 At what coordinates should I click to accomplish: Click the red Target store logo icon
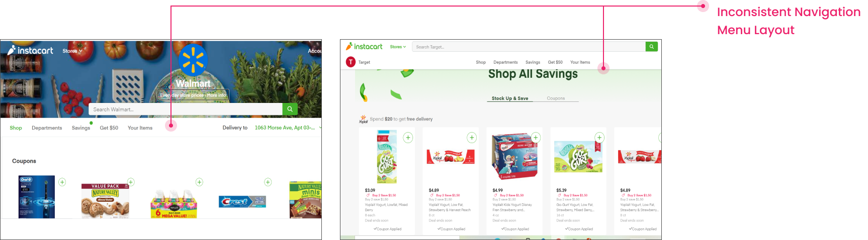(x=351, y=62)
